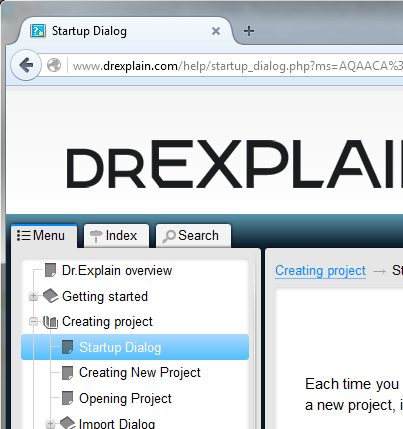403x429 pixels.
Task: Close the Startup Dialog browser tab
Action: click(216, 31)
